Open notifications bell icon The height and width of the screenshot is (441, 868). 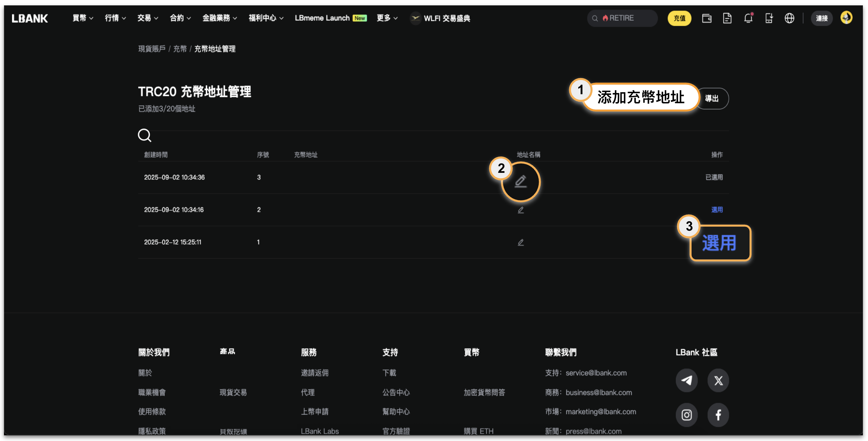[x=748, y=18]
